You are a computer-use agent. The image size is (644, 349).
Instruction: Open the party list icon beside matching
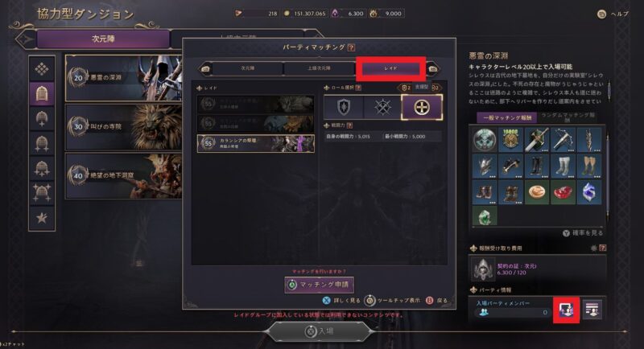point(592,310)
